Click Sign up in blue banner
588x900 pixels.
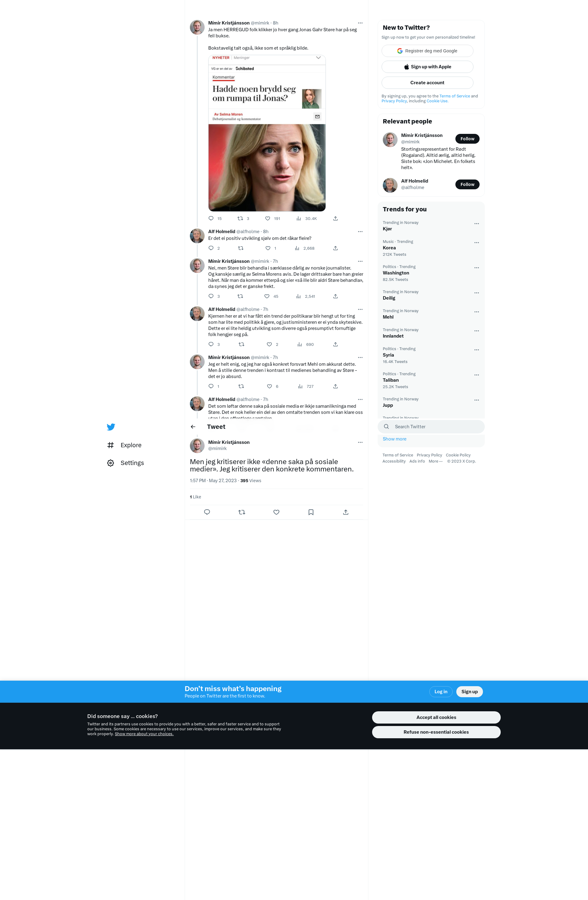pyautogui.click(x=469, y=692)
